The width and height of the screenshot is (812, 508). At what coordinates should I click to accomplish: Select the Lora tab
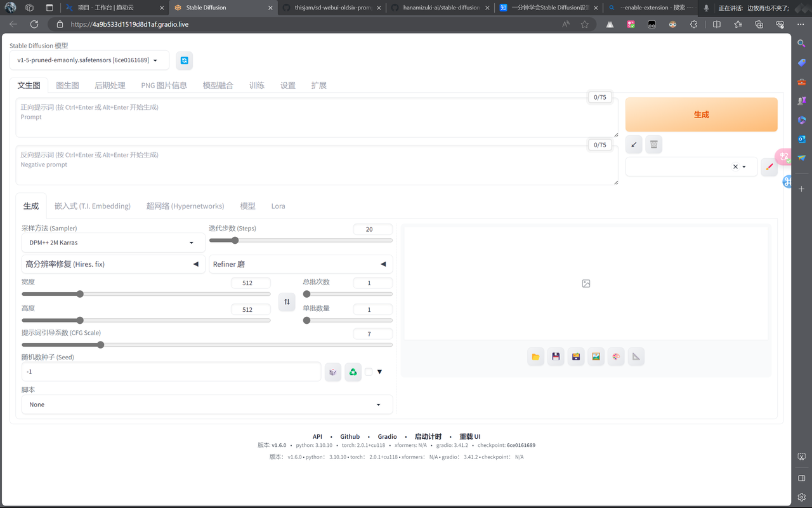point(278,206)
